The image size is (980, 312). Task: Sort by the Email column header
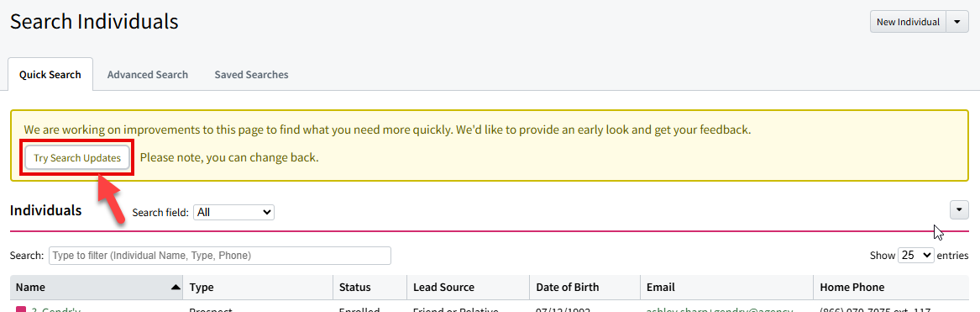pos(726,288)
